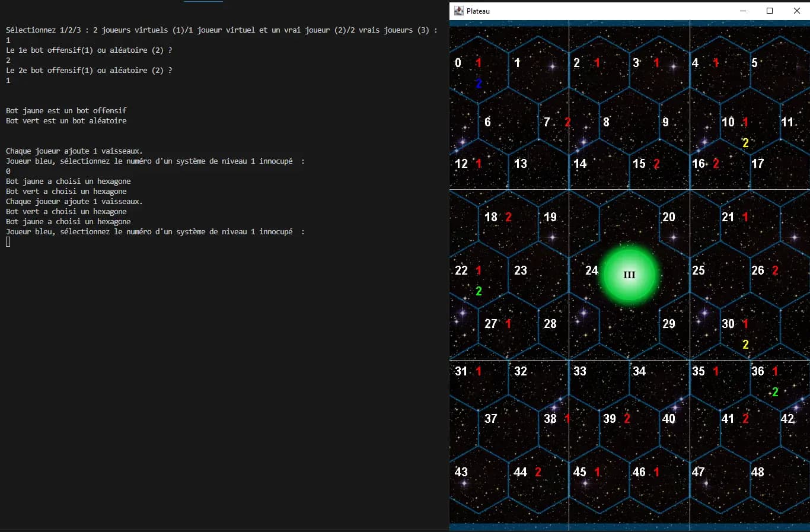The width and height of the screenshot is (810, 532).
Task: Click hexagon labeled 33
Action: (x=580, y=371)
